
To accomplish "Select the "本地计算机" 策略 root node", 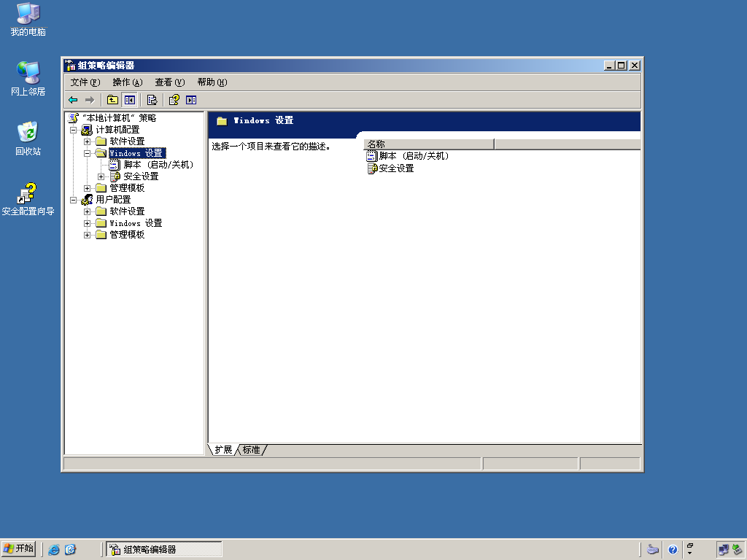I will click(119, 118).
